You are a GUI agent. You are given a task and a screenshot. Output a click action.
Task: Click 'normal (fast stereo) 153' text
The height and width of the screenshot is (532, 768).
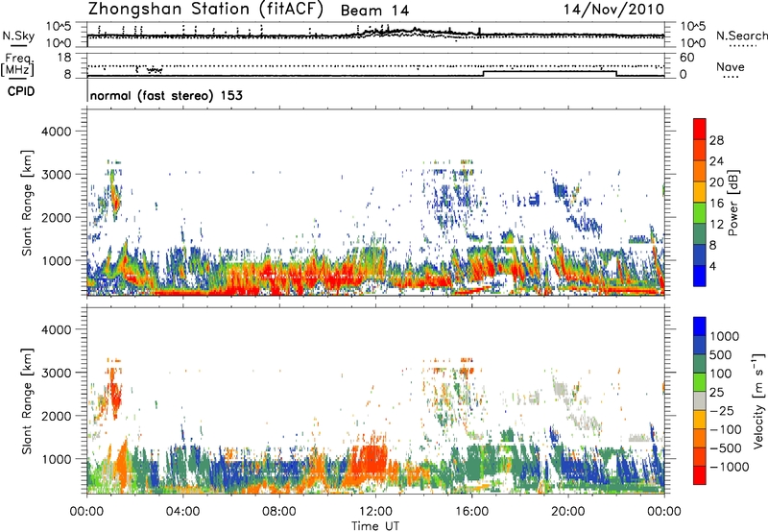pos(166,95)
